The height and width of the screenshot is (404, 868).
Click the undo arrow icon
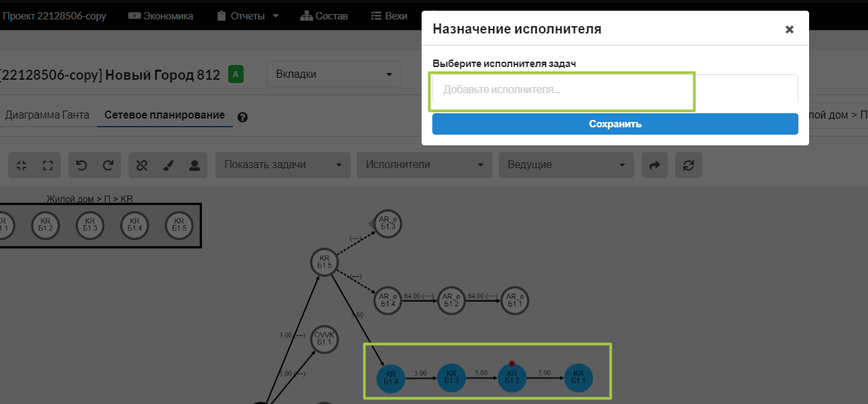(82, 165)
